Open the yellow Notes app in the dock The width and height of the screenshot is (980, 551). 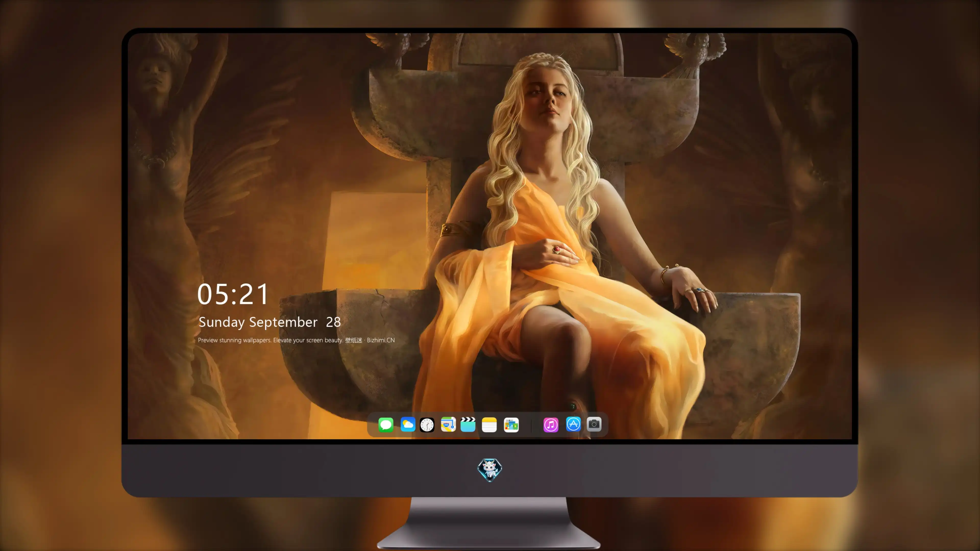pos(489,425)
